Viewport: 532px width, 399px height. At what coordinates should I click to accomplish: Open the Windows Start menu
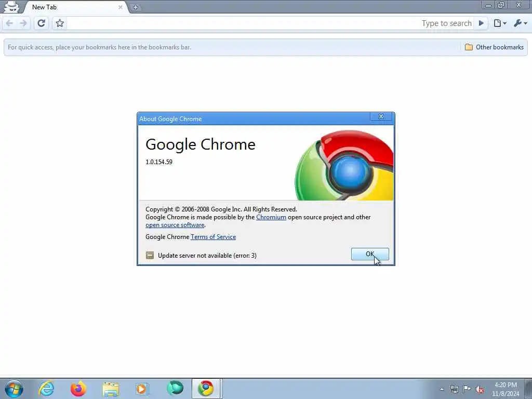pos(14,389)
